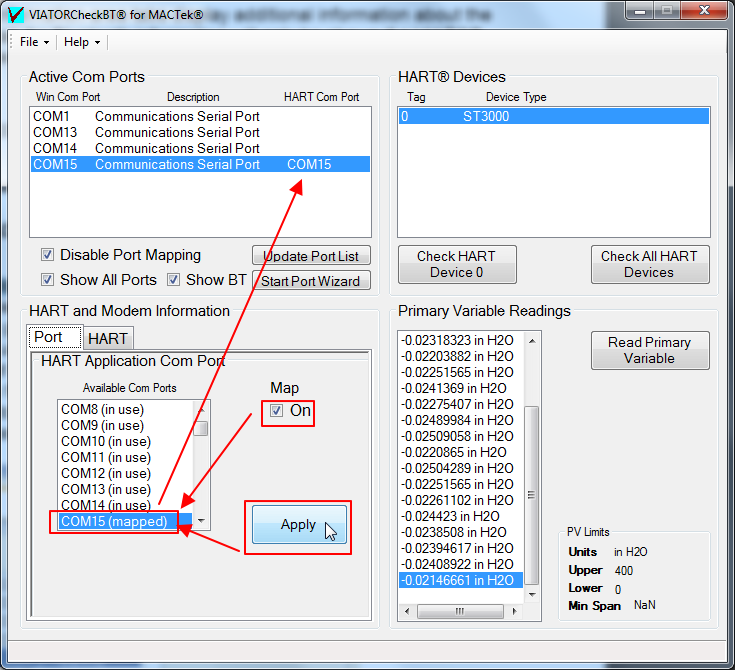735x670 pixels.
Task: Switch to the HART tab
Action: [108, 339]
